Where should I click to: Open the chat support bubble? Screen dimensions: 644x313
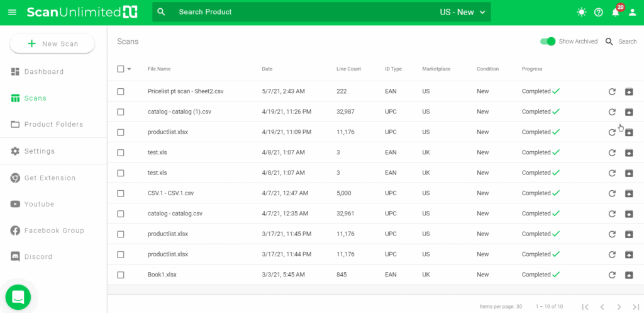[x=18, y=297]
